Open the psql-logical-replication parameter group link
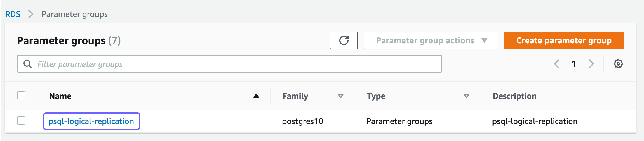Screen dimensions: 644x141 point(91,121)
